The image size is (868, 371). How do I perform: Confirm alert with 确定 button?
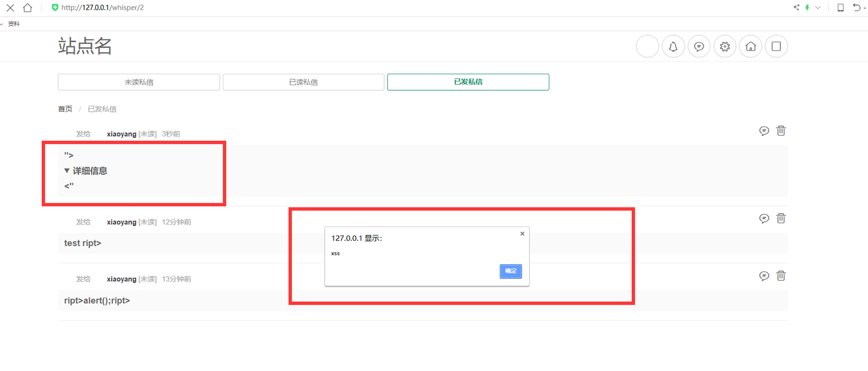point(511,271)
